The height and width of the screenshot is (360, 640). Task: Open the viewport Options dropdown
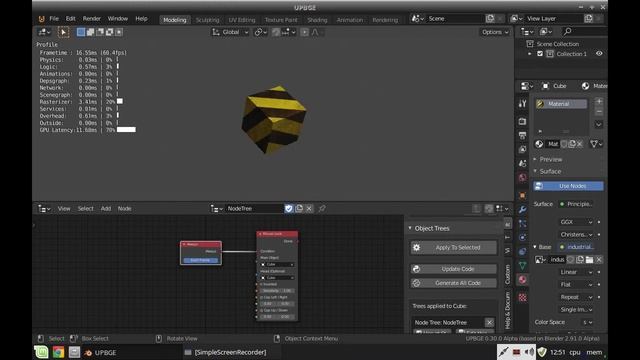[495, 32]
